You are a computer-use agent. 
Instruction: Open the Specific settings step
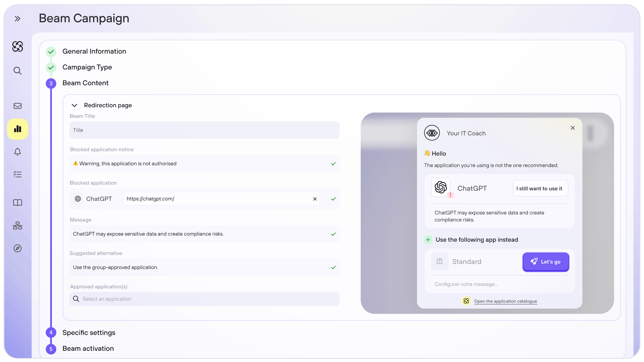89,333
